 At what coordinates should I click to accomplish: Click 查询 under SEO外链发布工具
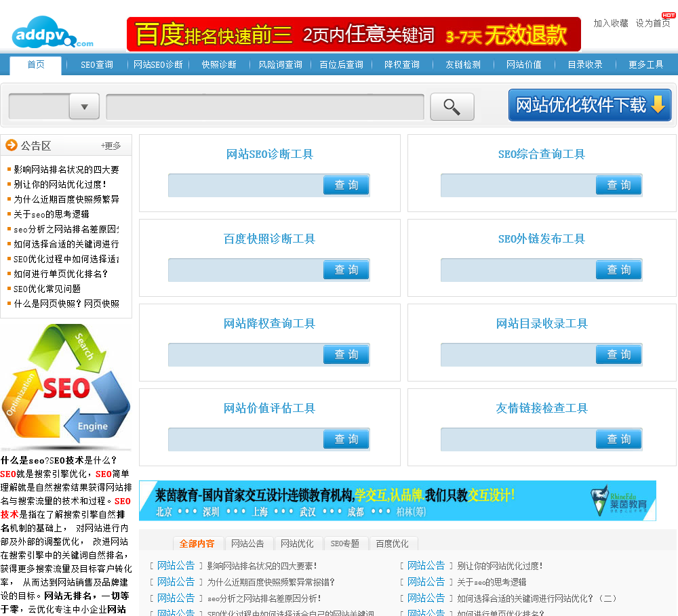tap(619, 270)
